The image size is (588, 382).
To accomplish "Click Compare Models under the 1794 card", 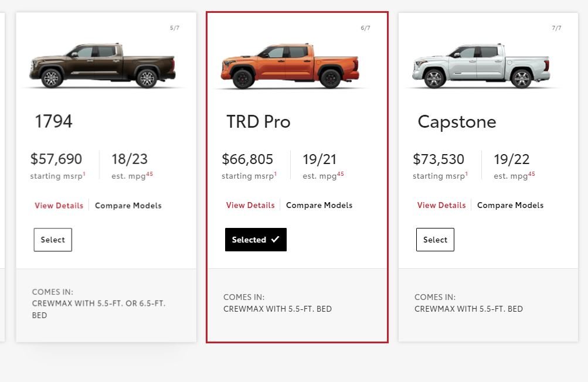I will coord(128,206).
